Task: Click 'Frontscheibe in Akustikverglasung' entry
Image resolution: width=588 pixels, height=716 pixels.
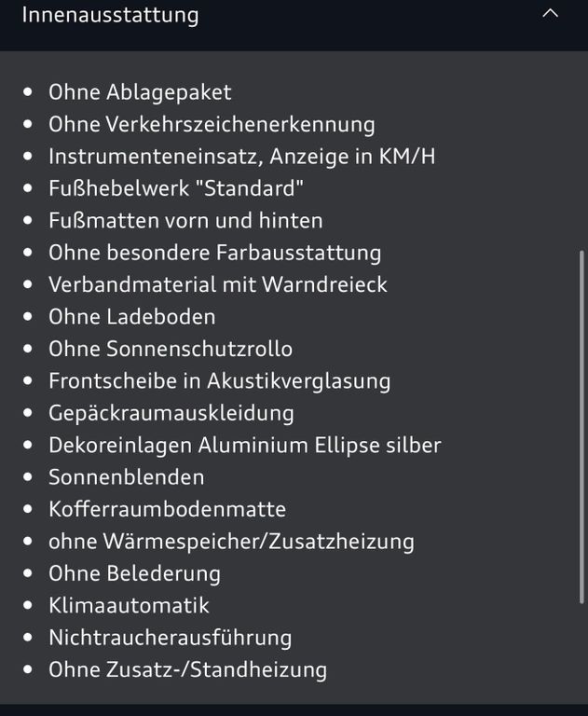Action: pos(219,380)
